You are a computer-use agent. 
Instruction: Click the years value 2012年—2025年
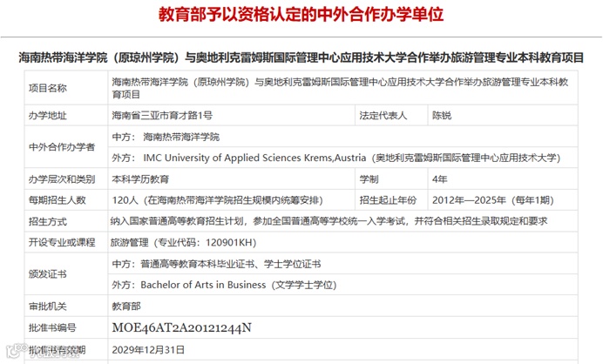[x=493, y=200]
